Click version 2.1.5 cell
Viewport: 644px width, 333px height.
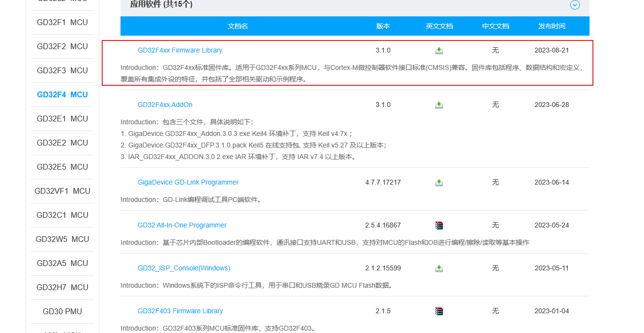tap(383, 311)
